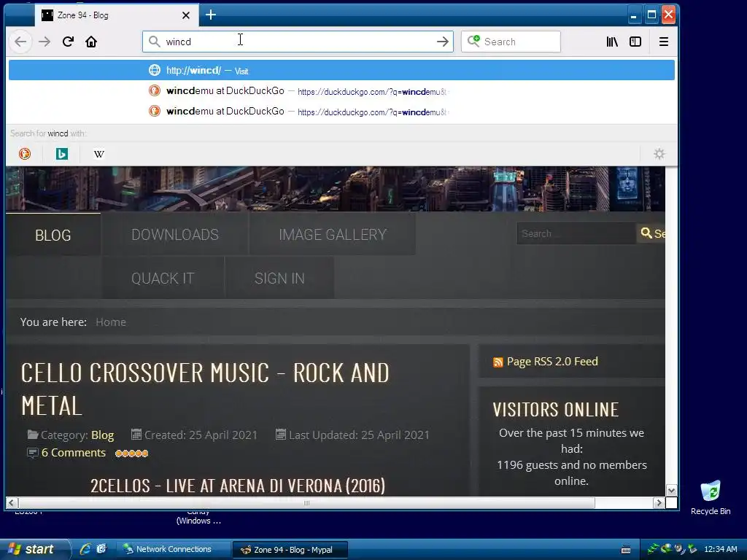
Task: Click the search bar engine magnifier icon
Action: point(473,42)
